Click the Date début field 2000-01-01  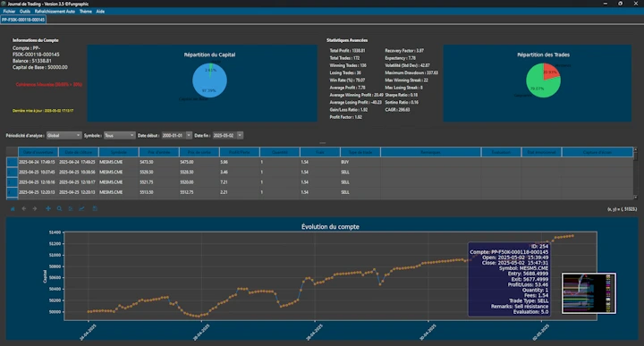click(174, 135)
